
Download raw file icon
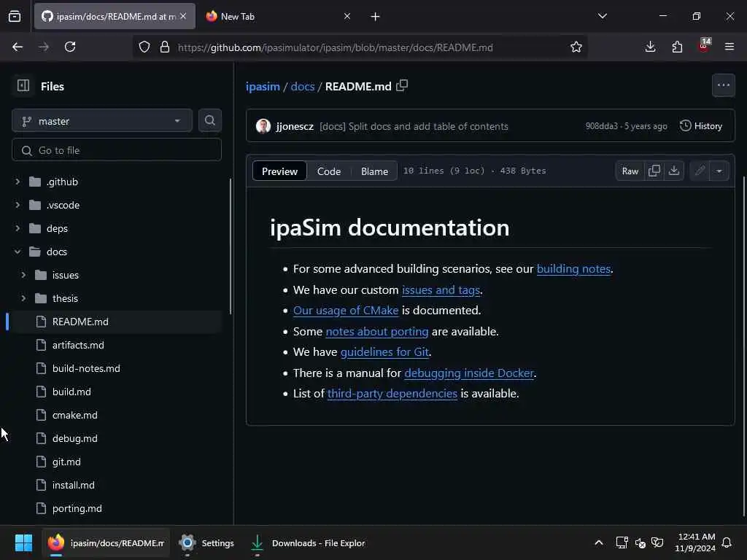673,171
